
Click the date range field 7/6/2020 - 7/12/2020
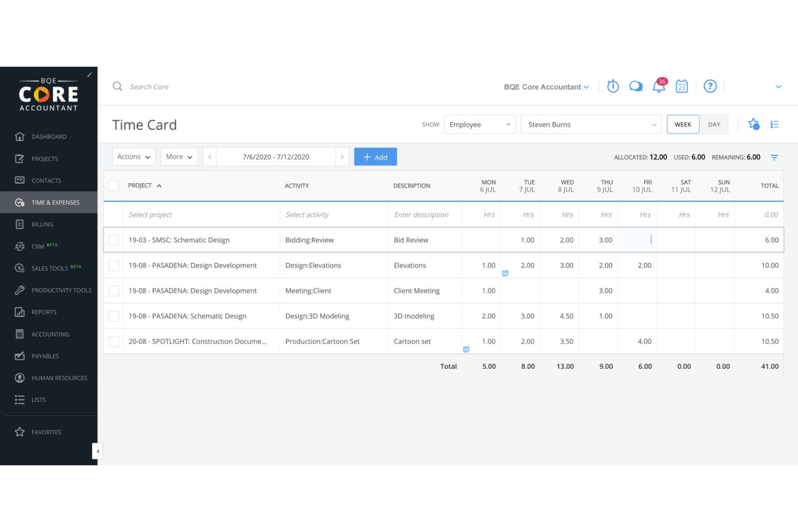point(276,156)
